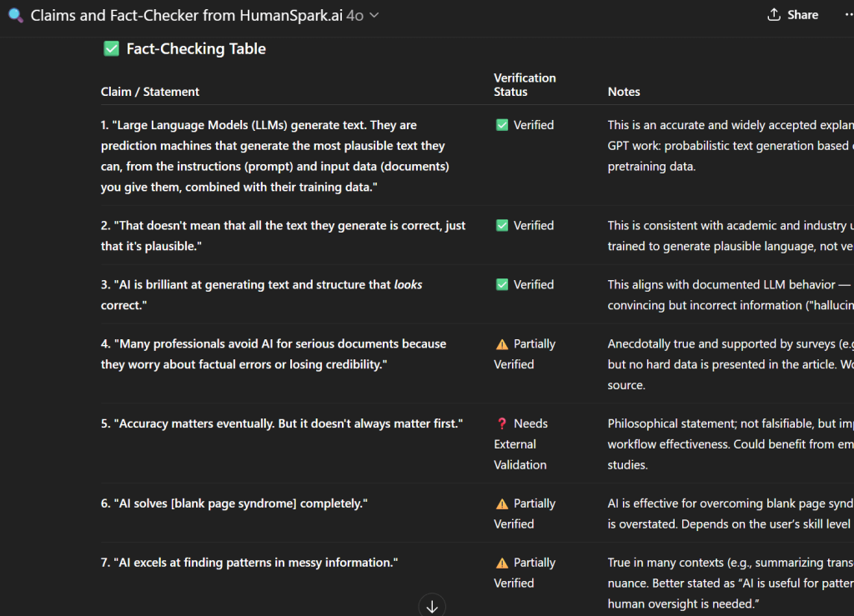Image resolution: width=854 pixels, height=616 pixels.
Task: Click the Share button
Action: pos(793,14)
